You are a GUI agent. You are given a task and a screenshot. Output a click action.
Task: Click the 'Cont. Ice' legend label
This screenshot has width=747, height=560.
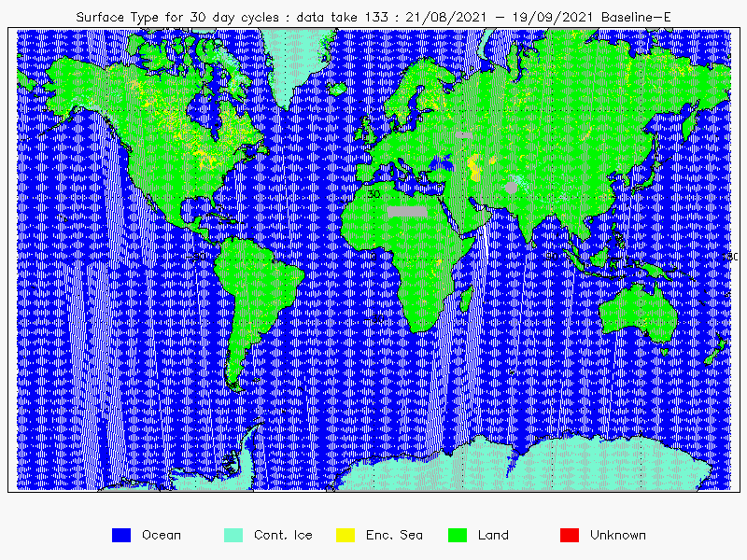pos(283,535)
